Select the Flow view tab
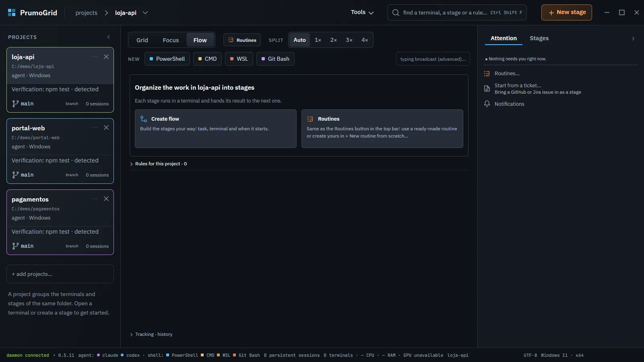The height and width of the screenshot is (362, 644). tap(200, 40)
